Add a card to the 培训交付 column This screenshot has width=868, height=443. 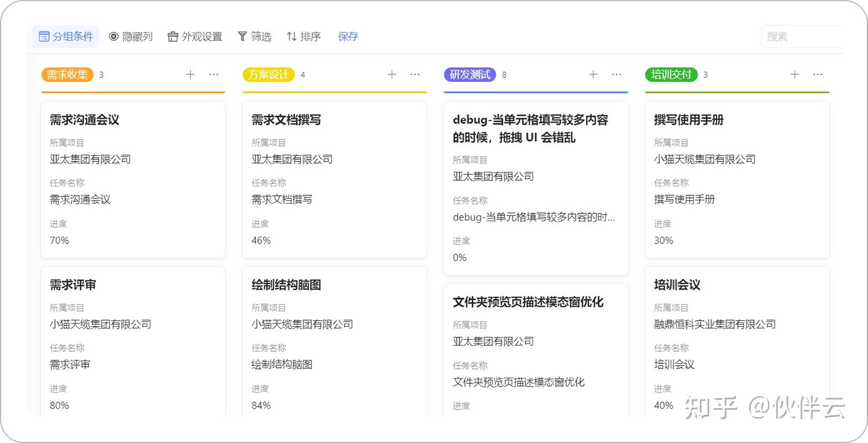795,74
